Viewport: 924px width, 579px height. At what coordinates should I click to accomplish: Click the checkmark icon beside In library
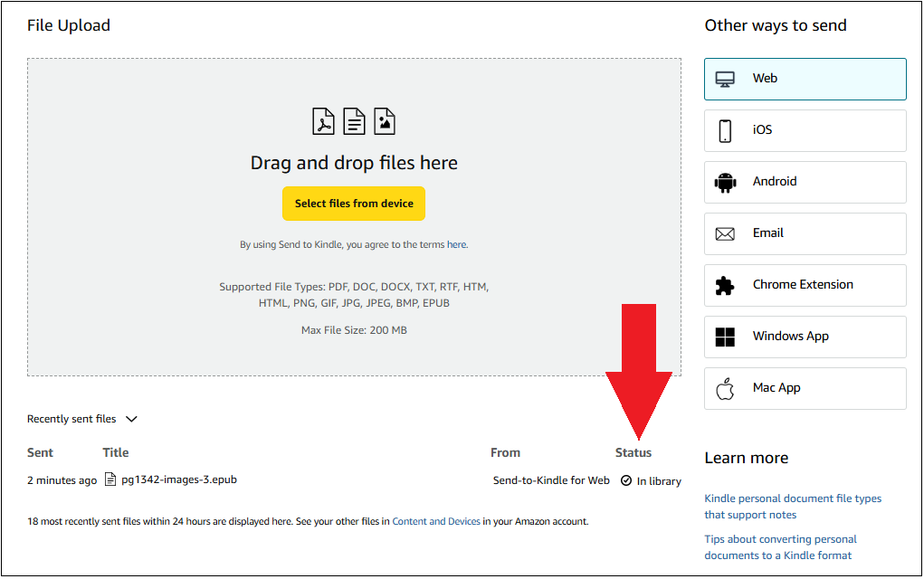(x=626, y=480)
